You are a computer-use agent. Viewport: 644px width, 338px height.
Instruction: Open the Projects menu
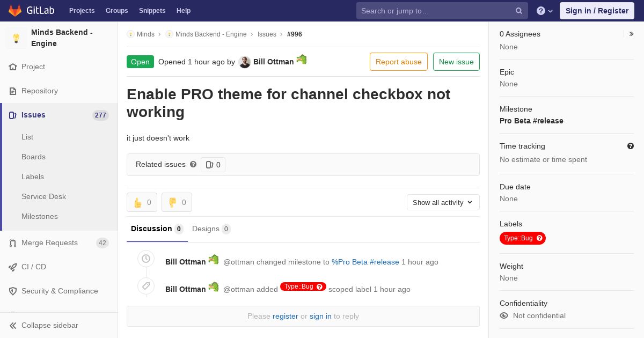(82, 11)
